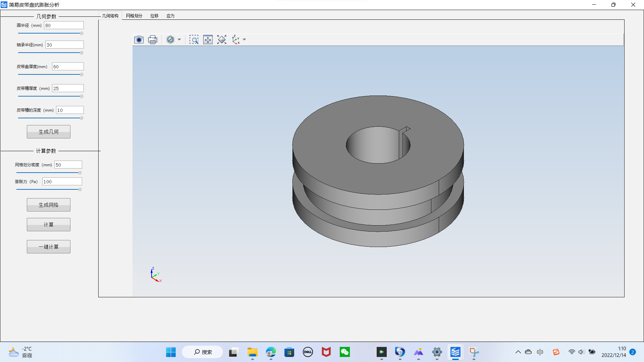Click the XYZ axis triad in viewport
This screenshot has width=644, height=362.
click(x=156, y=275)
